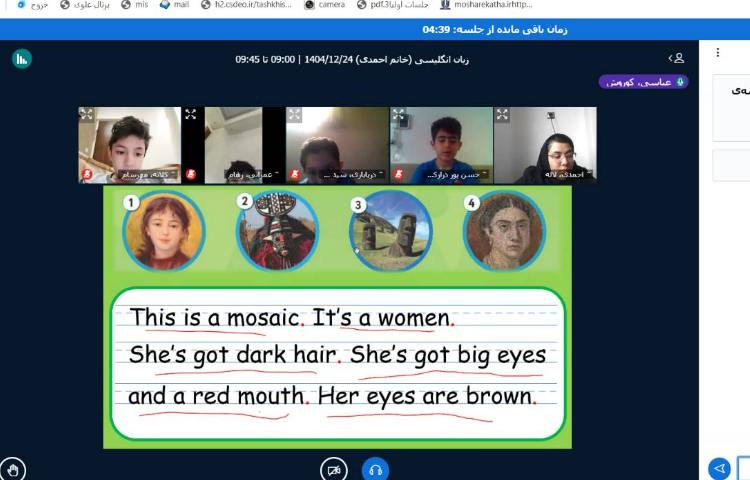Open the پرتال علوی bookmark
This screenshot has width=750, height=480.
[x=85, y=5]
